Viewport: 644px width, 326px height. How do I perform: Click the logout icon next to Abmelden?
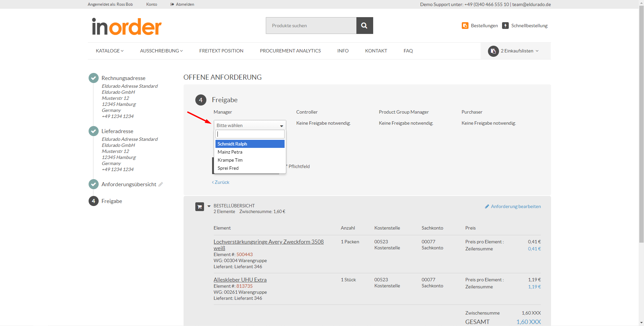pos(171,4)
